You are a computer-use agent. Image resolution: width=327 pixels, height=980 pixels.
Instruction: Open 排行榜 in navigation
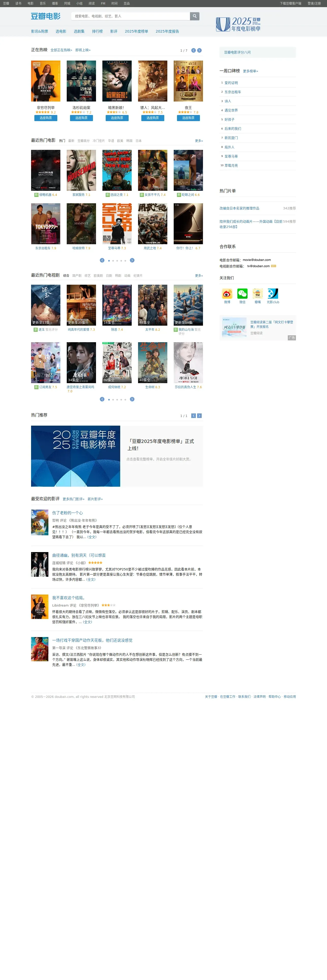[97, 32]
